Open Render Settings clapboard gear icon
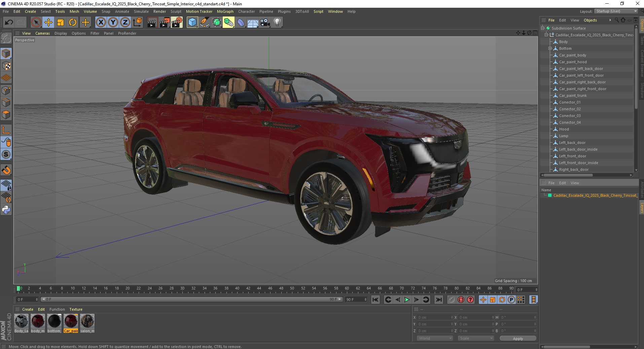The height and width of the screenshot is (349, 644). click(x=177, y=23)
